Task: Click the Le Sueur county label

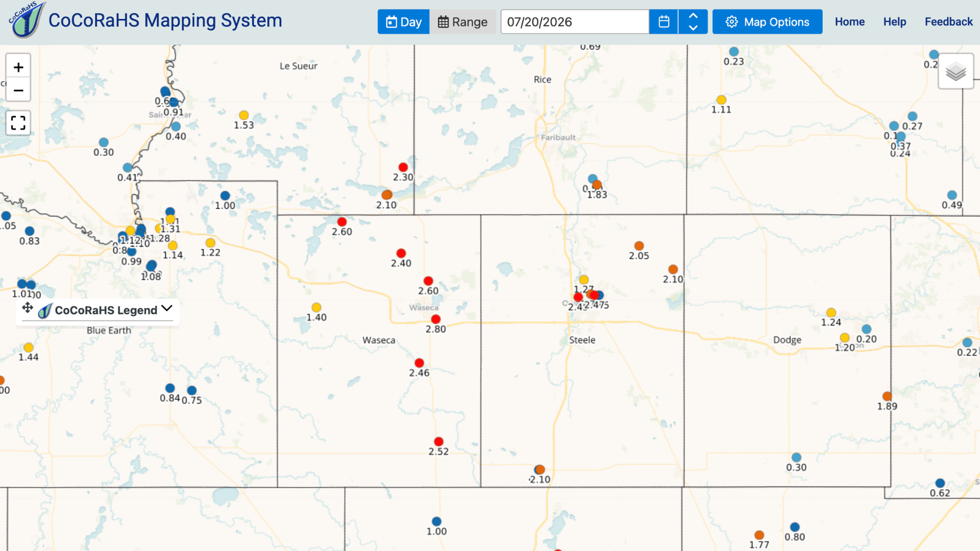Action: (x=299, y=66)
